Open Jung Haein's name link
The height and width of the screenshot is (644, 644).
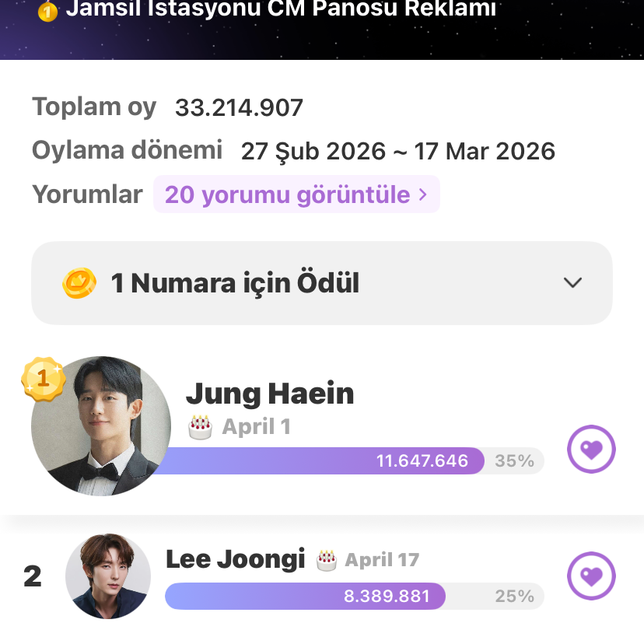(270, 394)
